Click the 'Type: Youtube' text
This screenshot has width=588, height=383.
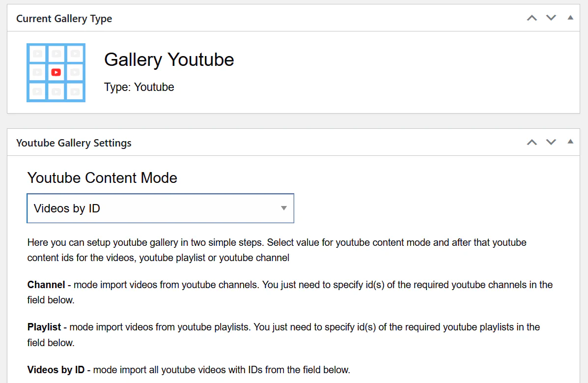139,87
